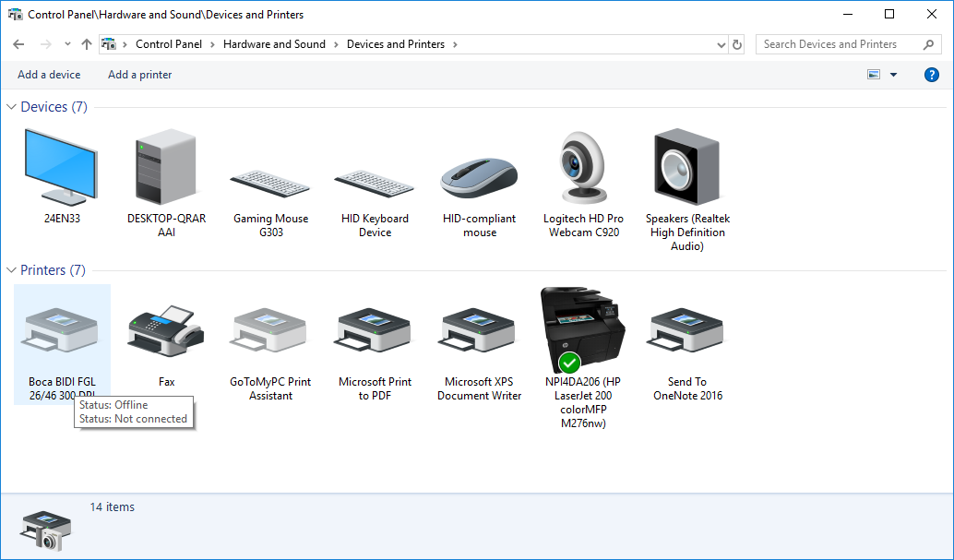Screen dimensions: 954x560
Task: Click the Devices (7) group header
Action: pos(54,106)
